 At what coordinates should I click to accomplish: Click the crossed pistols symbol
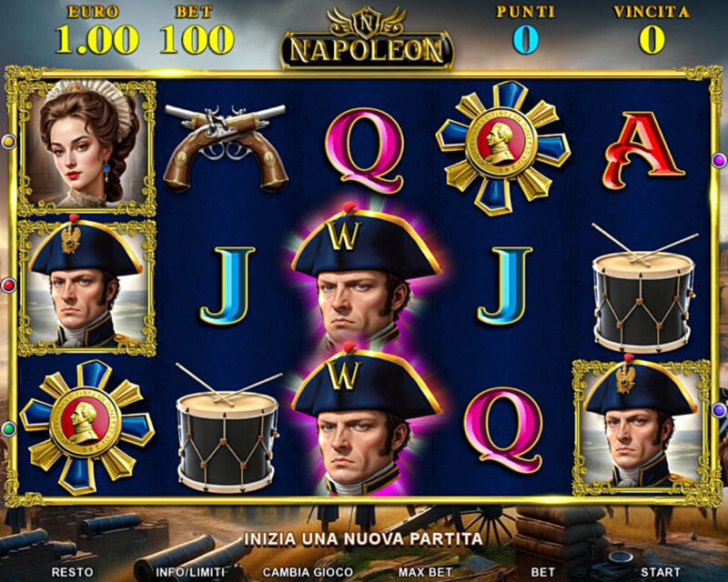(x=226, y=147)
